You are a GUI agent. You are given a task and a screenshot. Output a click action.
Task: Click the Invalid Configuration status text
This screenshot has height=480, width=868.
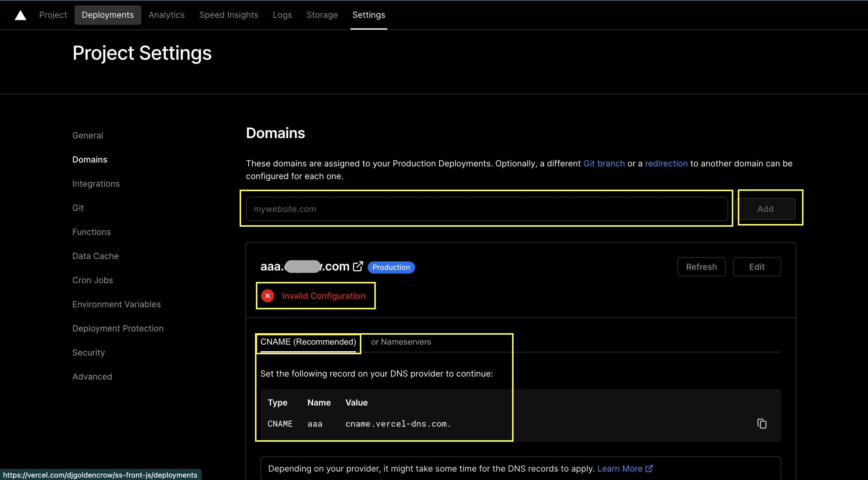click(323, 296)
